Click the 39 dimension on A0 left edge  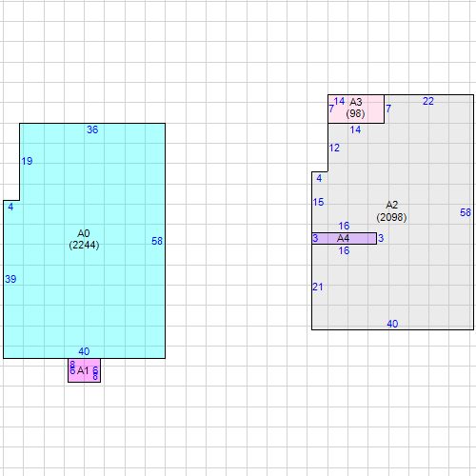[x=10, y=279]
